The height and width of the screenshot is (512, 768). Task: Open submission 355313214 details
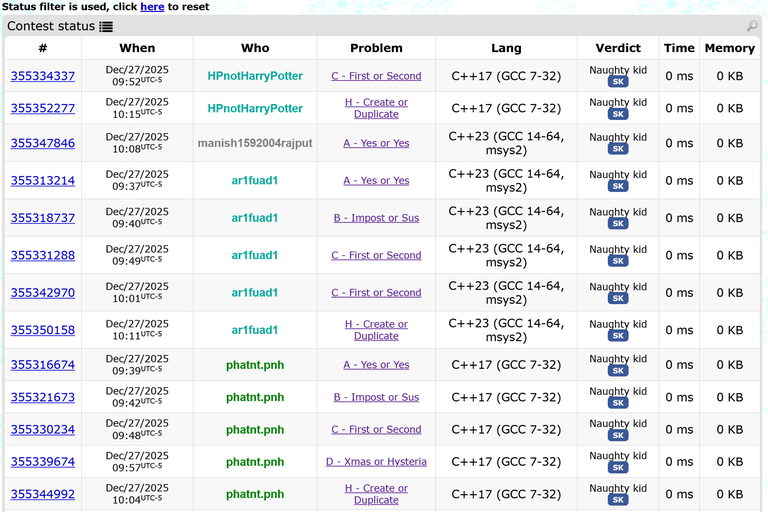pyautogui.click(x=43, y=181)
